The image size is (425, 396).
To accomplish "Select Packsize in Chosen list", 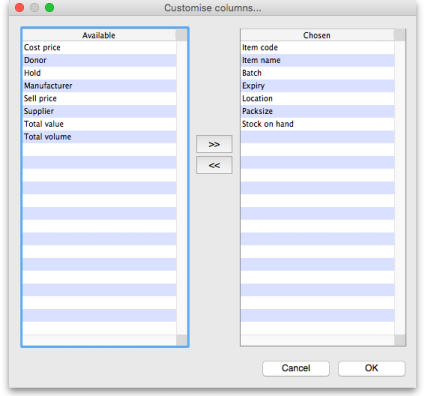I will (317, 111).
